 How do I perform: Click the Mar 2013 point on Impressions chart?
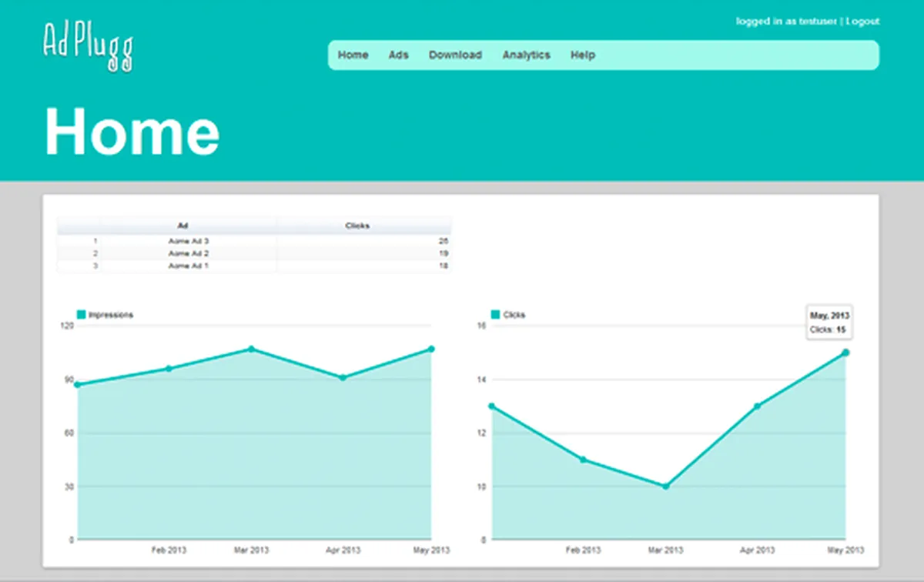[251, 349]
